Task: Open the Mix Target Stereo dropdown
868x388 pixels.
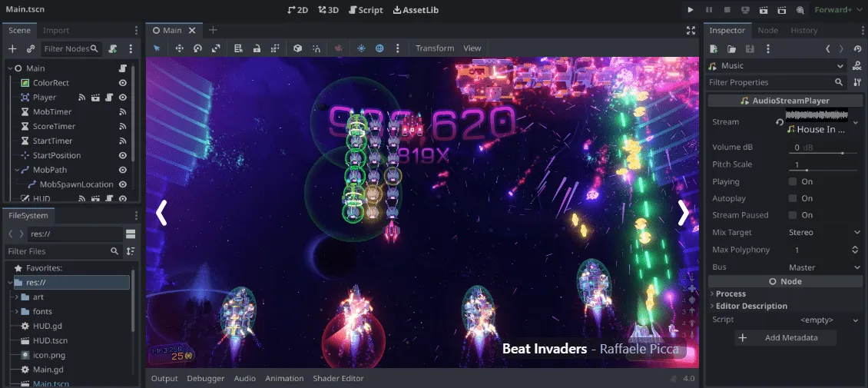Action: [824, 233]
